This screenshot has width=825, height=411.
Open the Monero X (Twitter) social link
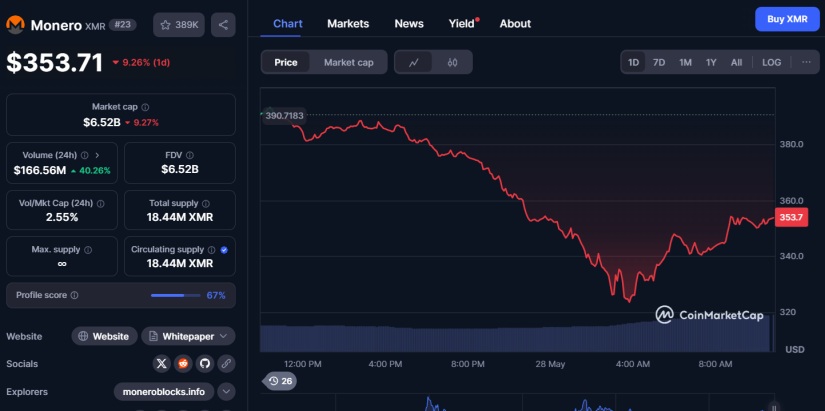162,364
